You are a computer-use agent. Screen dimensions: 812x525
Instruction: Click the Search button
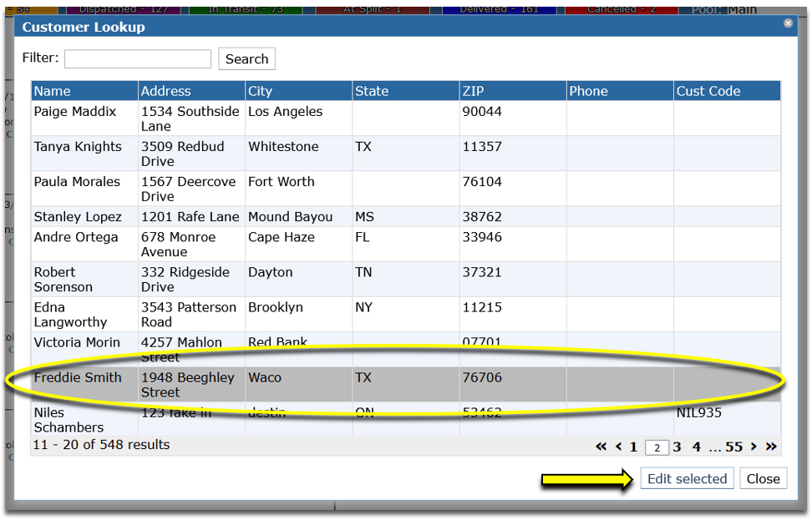[246, 59]
